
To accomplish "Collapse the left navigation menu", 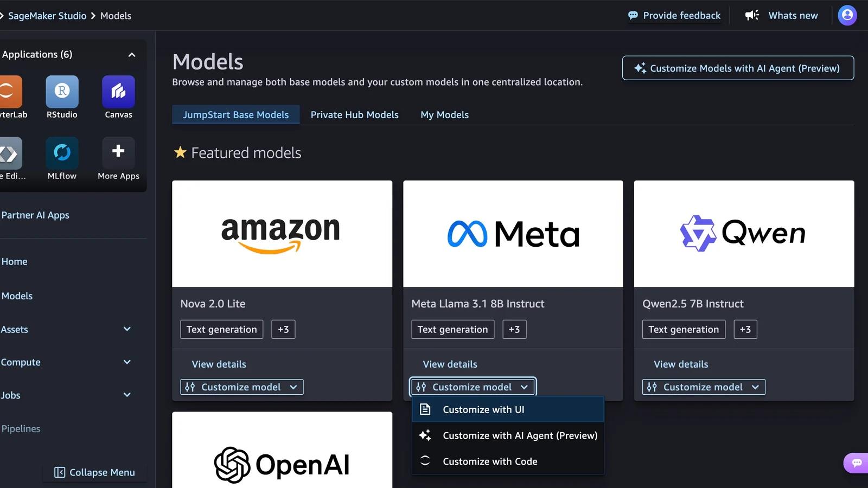I will pyautogui.click(x=94, y=472).
